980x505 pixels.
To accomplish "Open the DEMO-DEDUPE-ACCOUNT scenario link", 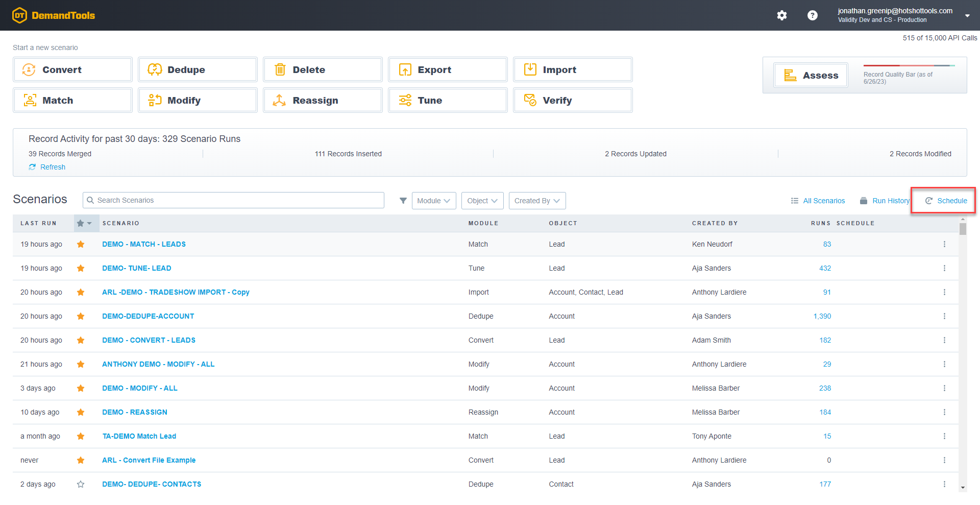I will (x=148, y=316).
